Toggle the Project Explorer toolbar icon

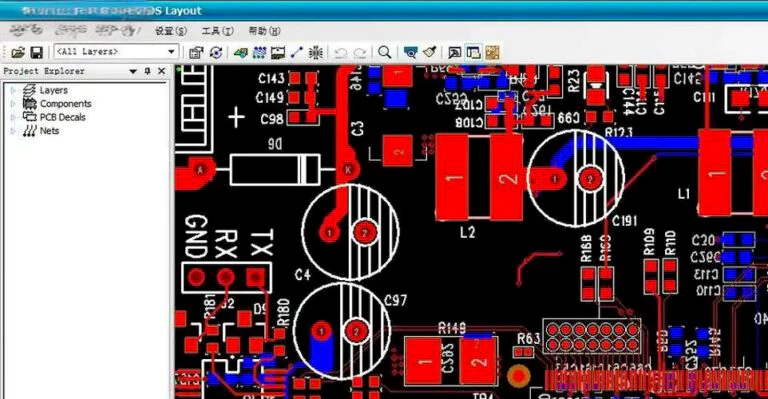click(473, 52)
